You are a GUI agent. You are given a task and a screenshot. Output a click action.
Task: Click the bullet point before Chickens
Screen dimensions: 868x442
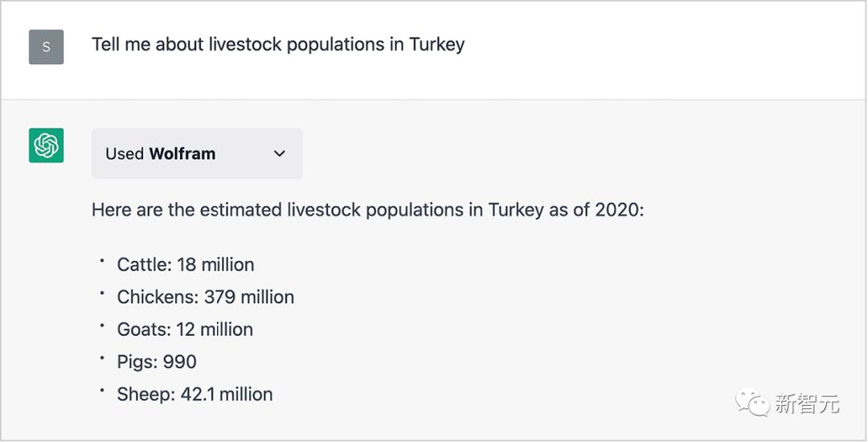pos(103,294)
